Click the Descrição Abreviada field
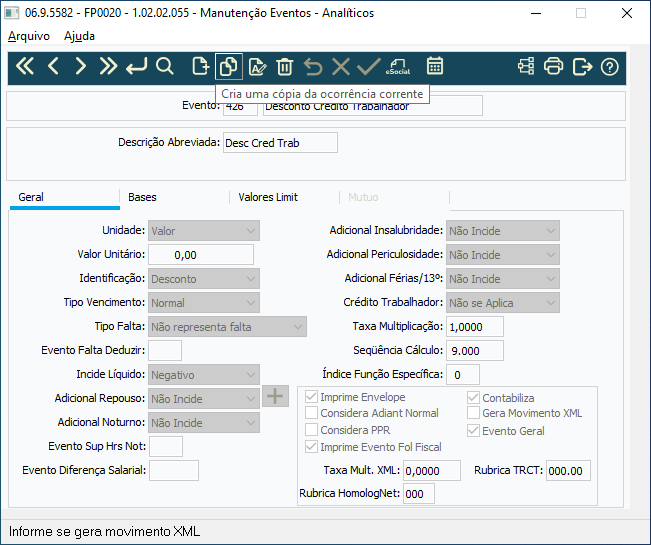Image resolution: width=651 pixels, height=545 pixels. pos(280,143)
